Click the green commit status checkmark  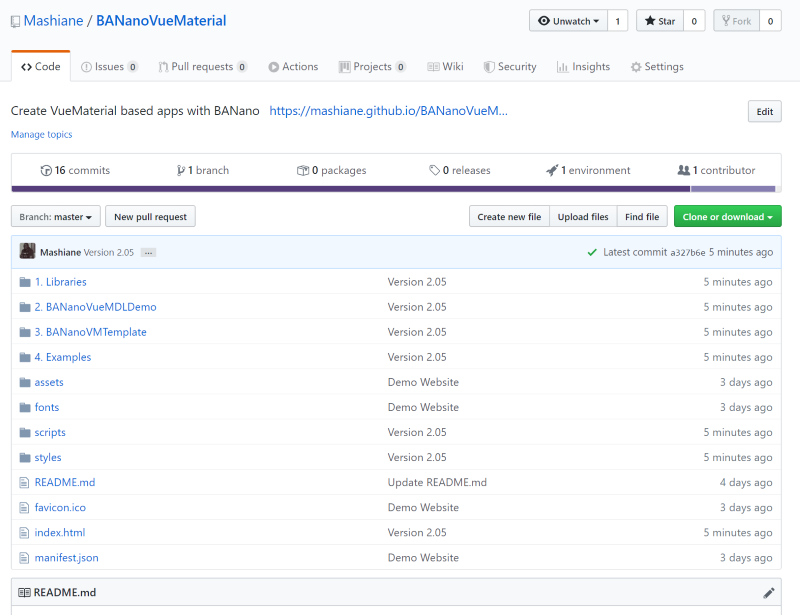(592, 252)
